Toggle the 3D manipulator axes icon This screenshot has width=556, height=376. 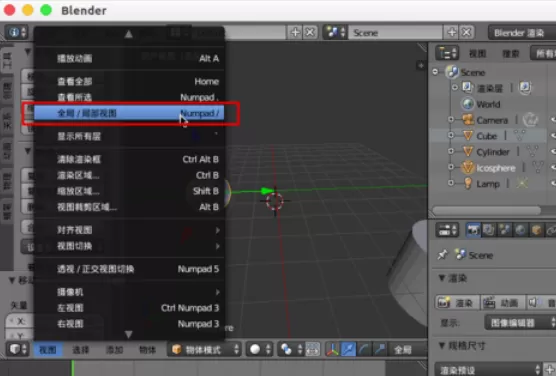click(332, 349)
